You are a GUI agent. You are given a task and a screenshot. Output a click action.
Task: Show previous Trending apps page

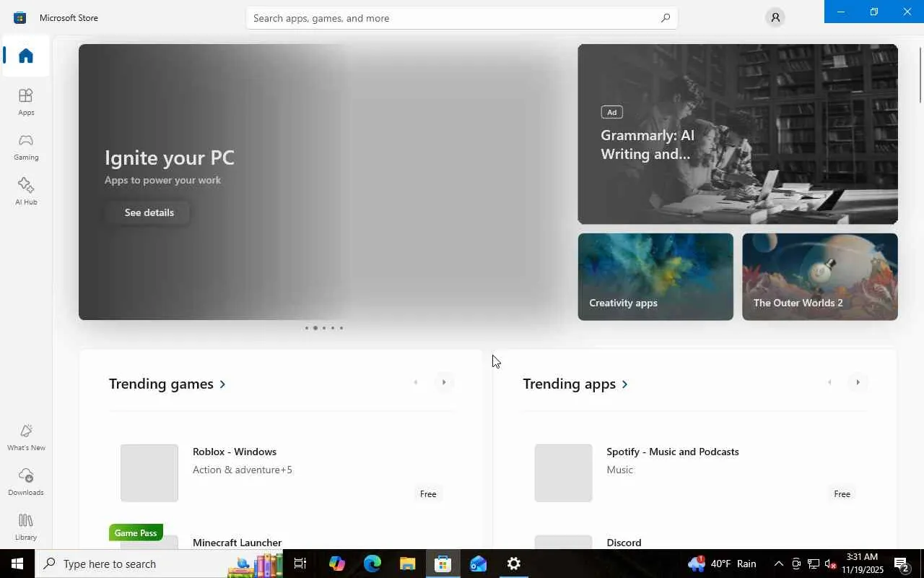[x=829, y=382]
